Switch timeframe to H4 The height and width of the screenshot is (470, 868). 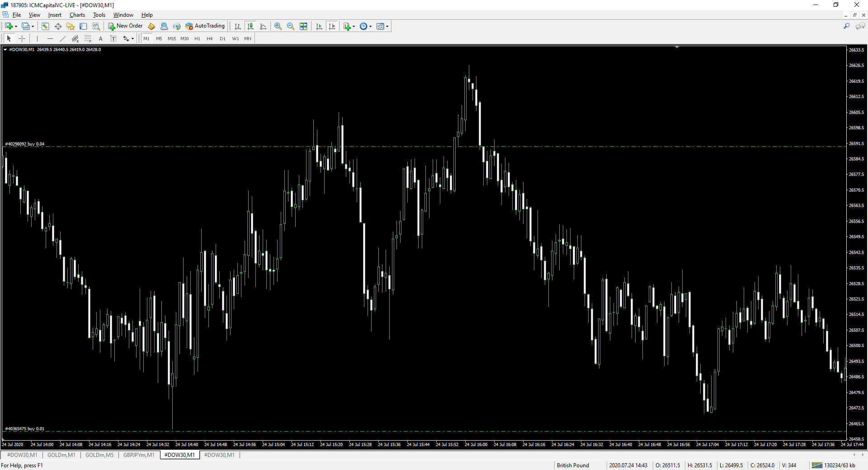(x=209, y=38)
